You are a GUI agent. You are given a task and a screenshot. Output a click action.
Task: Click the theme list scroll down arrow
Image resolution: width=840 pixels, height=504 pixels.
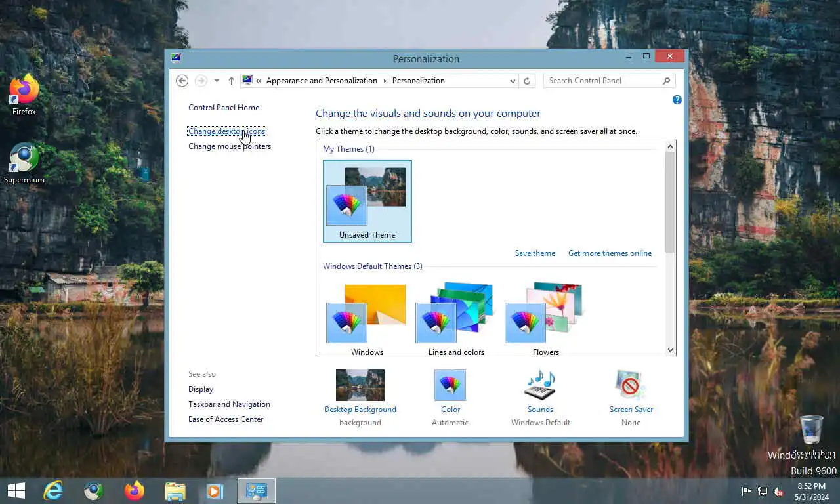[670, 350]
